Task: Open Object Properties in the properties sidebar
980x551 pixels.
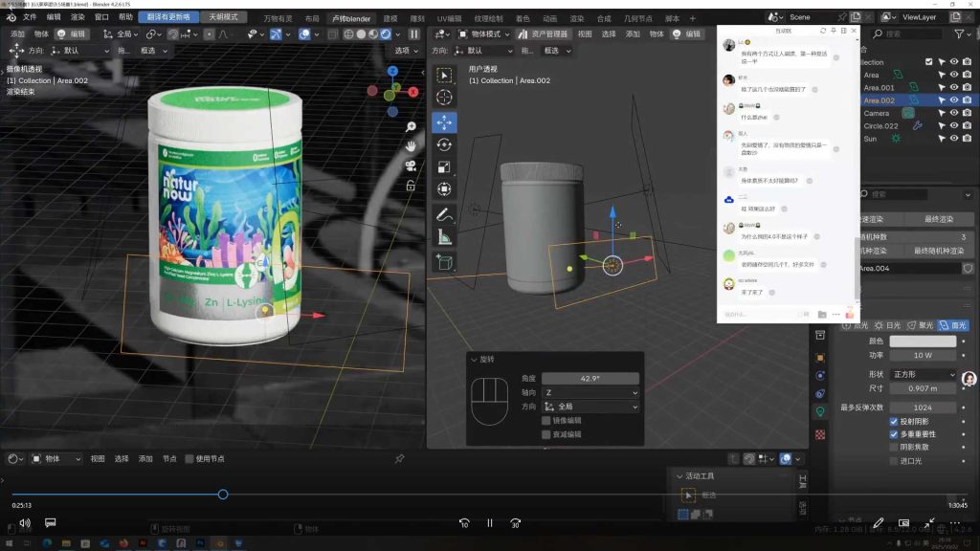Action: (820, 359)
